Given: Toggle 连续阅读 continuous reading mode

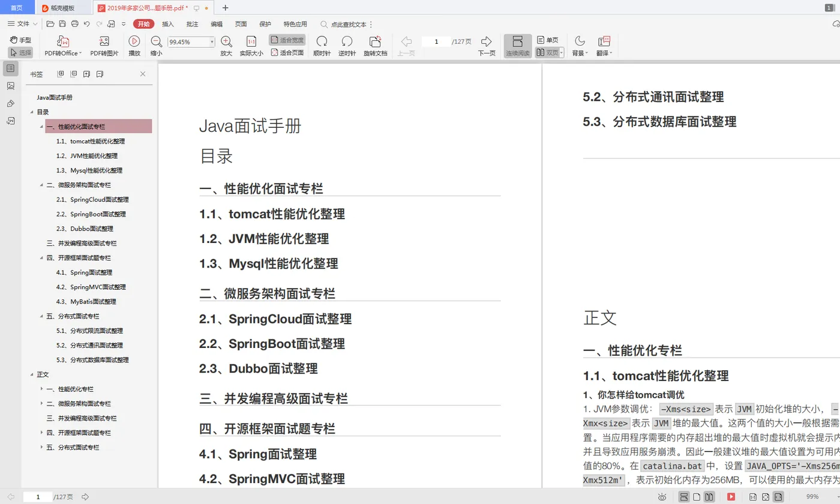Looking at the screenshot, I should pos(518,46).
